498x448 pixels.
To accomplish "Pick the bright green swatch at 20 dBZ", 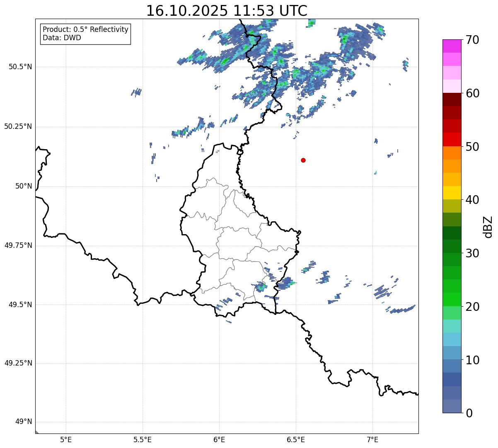I will 452,299.
